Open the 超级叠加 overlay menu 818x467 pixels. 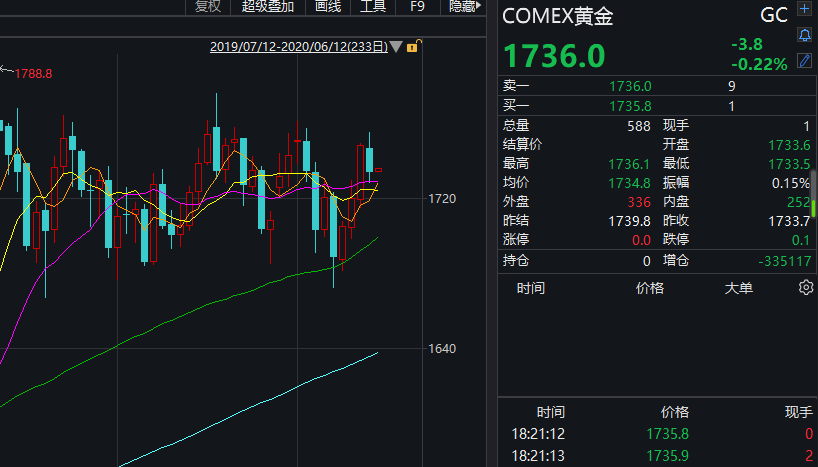pos(268,7)
